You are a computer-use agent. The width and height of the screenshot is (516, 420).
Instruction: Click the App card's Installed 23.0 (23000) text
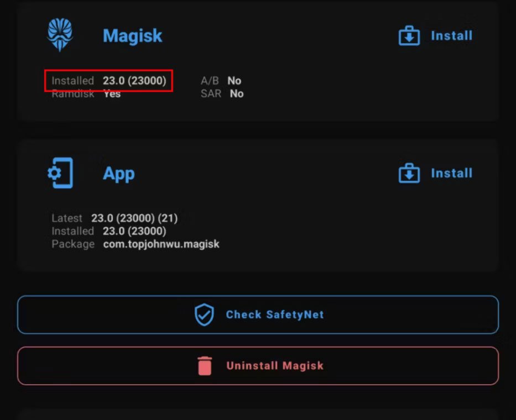click(109, 231)
